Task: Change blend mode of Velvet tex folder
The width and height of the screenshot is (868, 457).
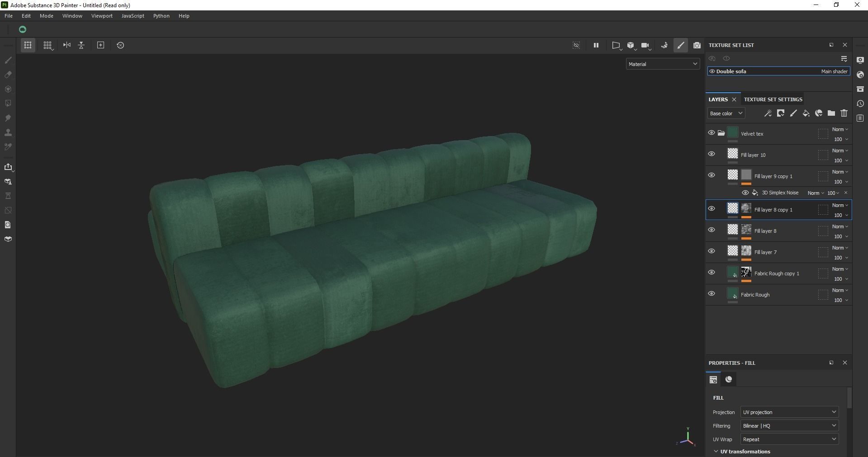Action: click(840, 130)
